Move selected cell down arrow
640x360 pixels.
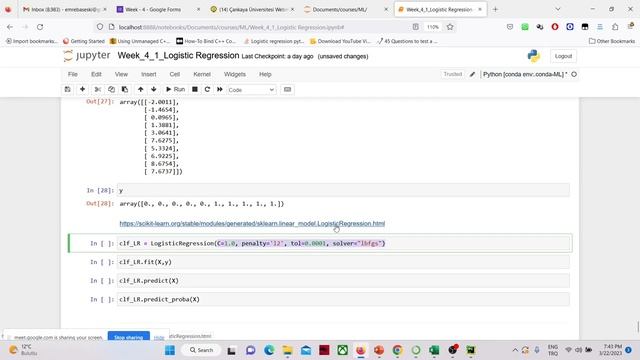(x=153, y=89)
